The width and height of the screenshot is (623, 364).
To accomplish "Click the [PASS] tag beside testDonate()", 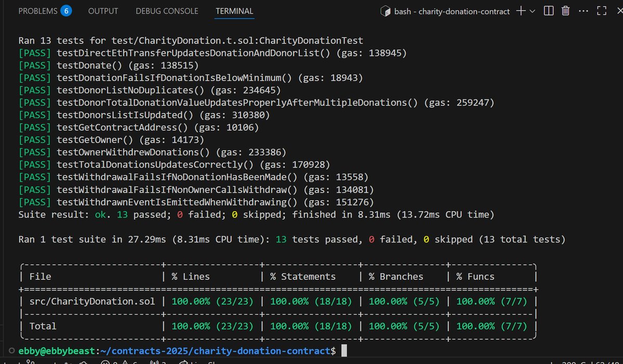I will click(34, 65).
